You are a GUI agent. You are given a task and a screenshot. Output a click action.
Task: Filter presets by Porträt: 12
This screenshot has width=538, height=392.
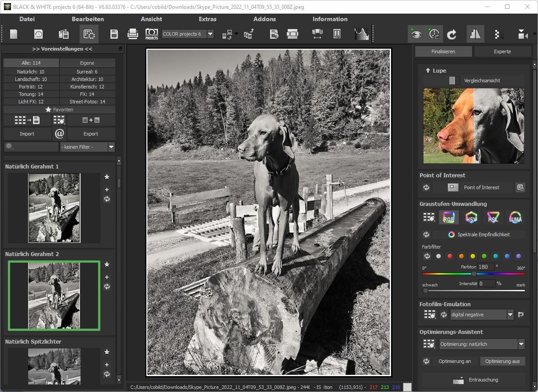click(31, 87)
